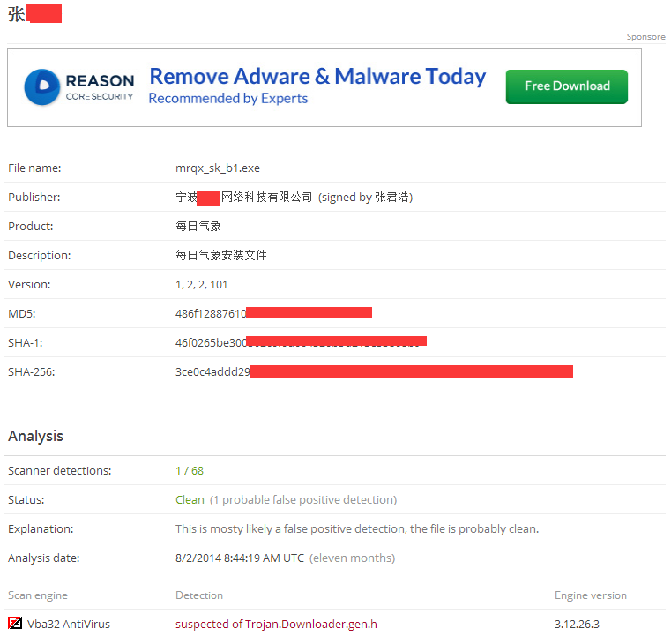Screen dimensions: 671x644
Task: Click the Detection column header
Action: (x=199, y=595)
